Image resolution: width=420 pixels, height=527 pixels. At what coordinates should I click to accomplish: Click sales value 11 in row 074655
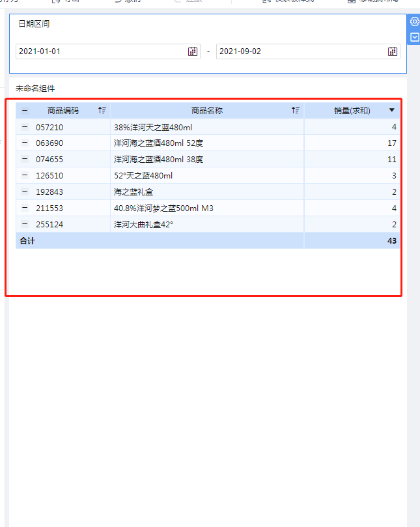point(392,160)
